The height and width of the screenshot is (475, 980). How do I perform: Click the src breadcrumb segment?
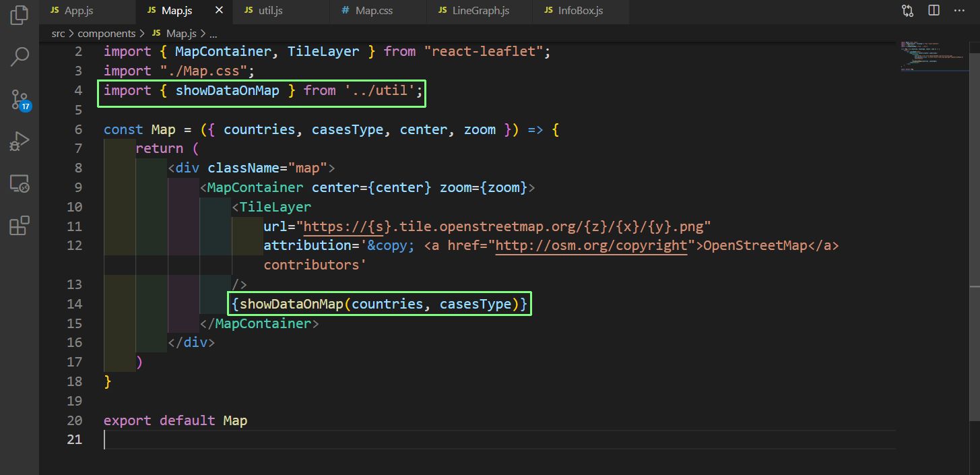(x=58, y=33)
